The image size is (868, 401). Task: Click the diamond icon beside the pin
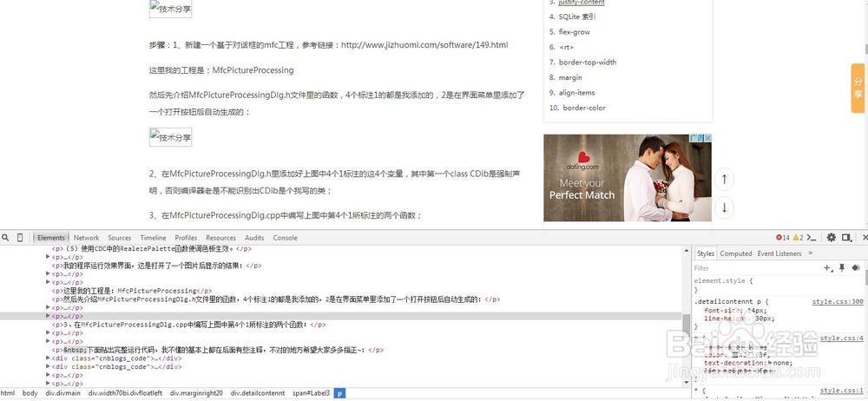[x=856, y=268]
